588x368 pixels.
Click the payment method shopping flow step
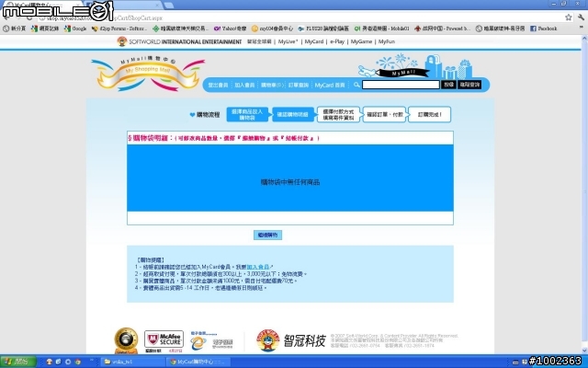click(338, 114)
